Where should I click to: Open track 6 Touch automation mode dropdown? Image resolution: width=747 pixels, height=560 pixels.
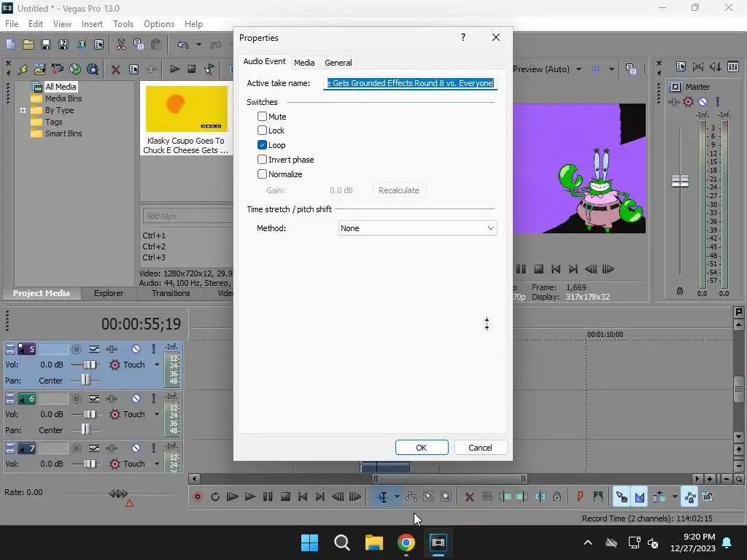(x=157, y=414)
